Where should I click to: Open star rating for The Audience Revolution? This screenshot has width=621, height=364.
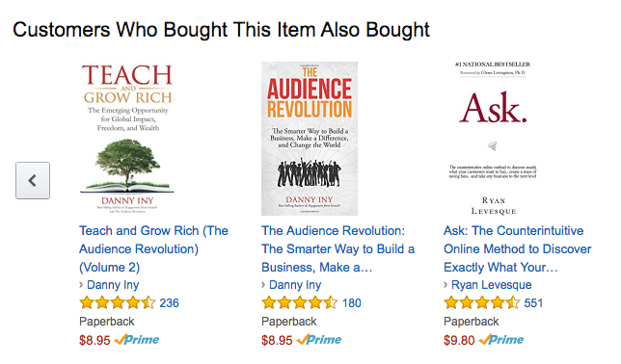tap(299, 303)
